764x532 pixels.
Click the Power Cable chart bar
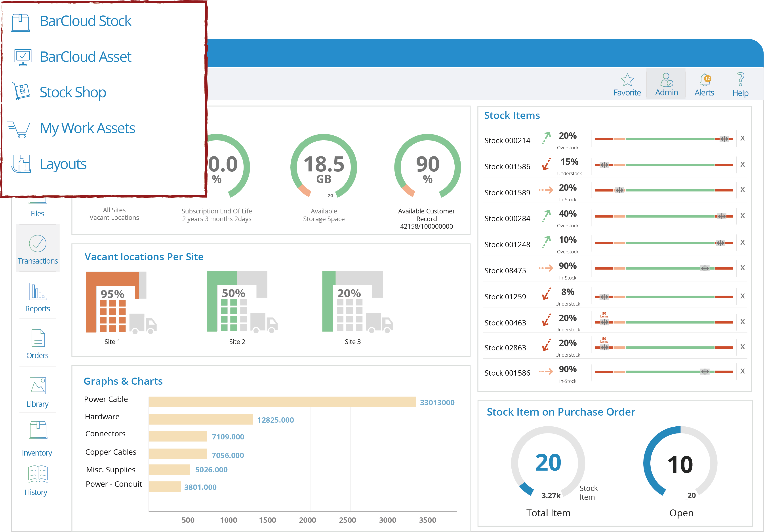(x=282, y=402)
